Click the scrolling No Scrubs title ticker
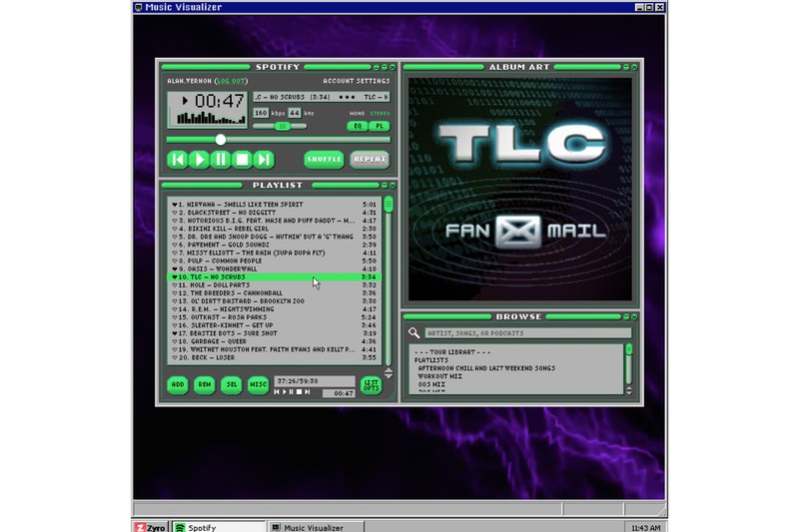The width and height of the screenshot is (799, 532). coord(322,97)
